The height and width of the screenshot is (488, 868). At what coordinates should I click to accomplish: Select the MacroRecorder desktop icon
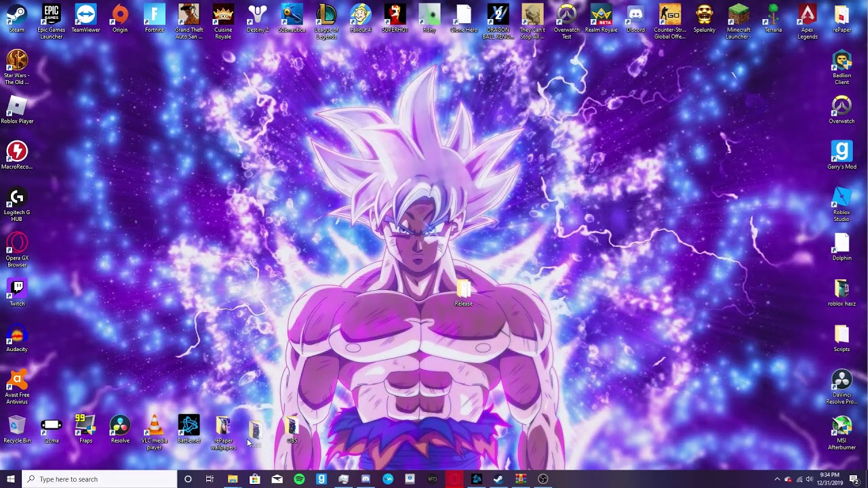(17, 155)
